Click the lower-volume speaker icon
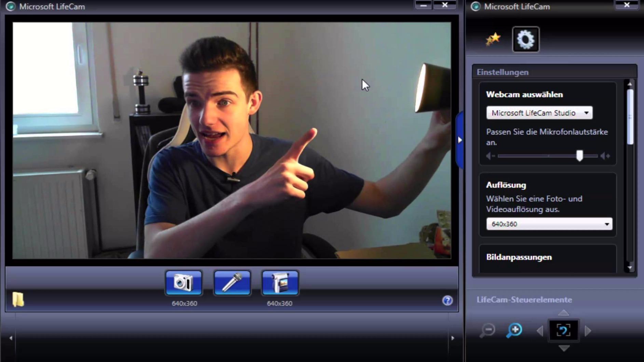This screenshot has width=644, height=362. coord(491,156)
